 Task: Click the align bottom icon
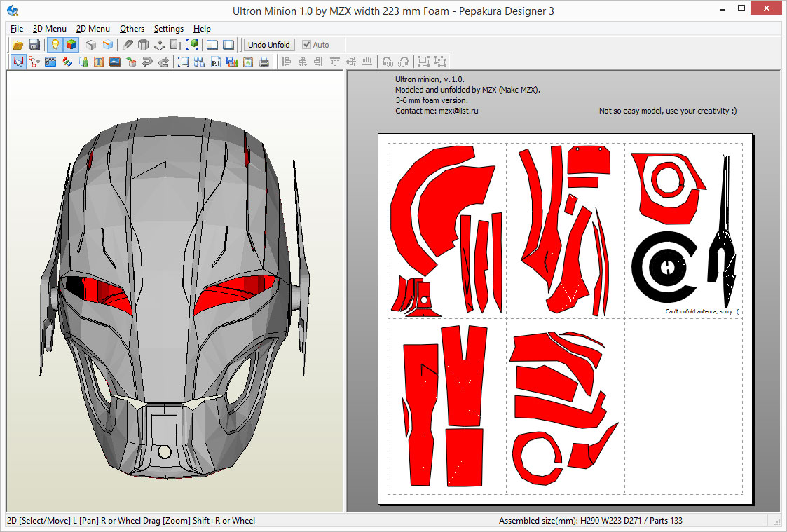click(x=367, y=62)
